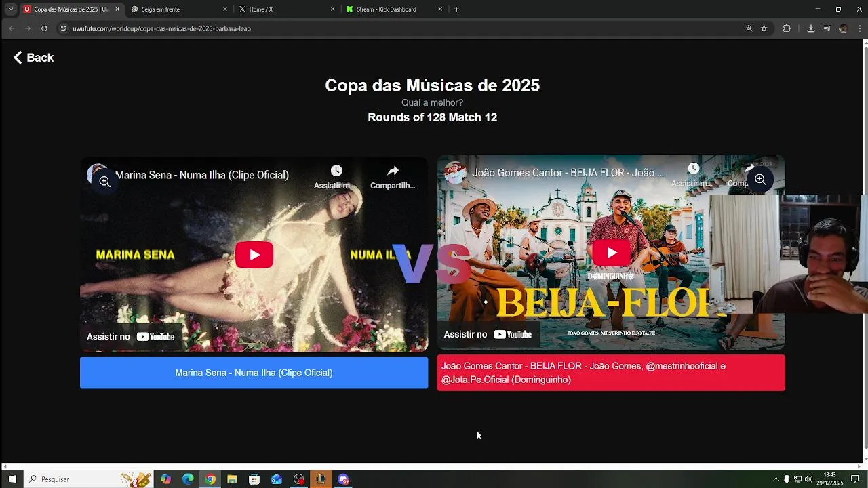The width and height of the screenshot is (868, 488).
Task: Reload the current page
Action: pos(44,28)
